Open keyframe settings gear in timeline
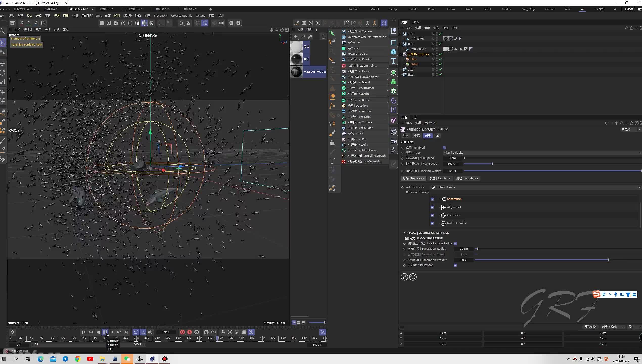Screen dimensions: 642x364 click(x=197, y=332)
